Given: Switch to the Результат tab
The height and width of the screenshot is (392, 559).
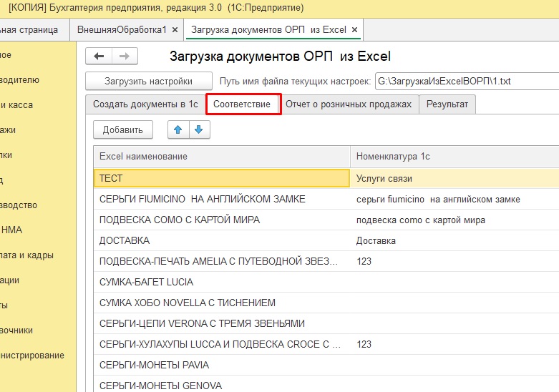Looking at the screenshot, I should pos(447,104).
